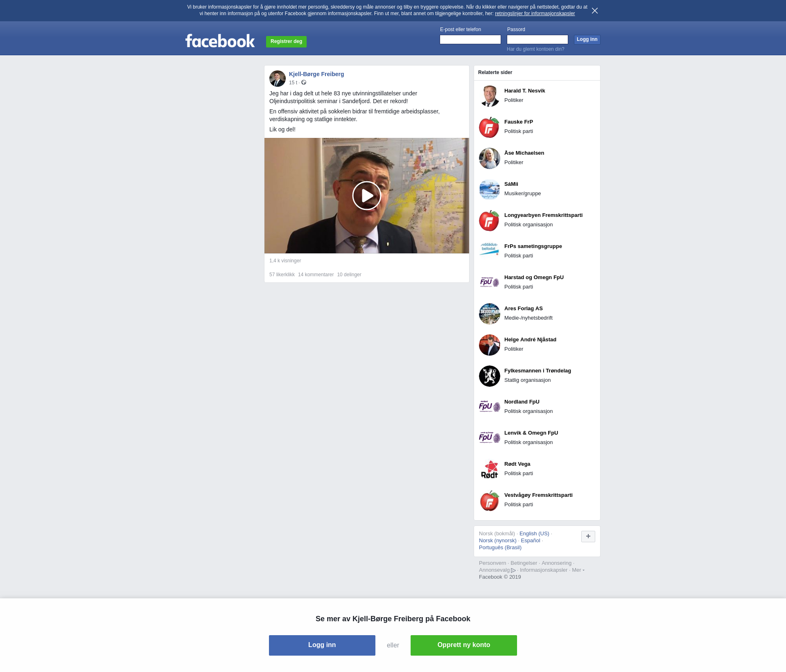Viewport: 786px width, 672px height.
Task: Switch language to English (US)
Action: click(534, 534)
